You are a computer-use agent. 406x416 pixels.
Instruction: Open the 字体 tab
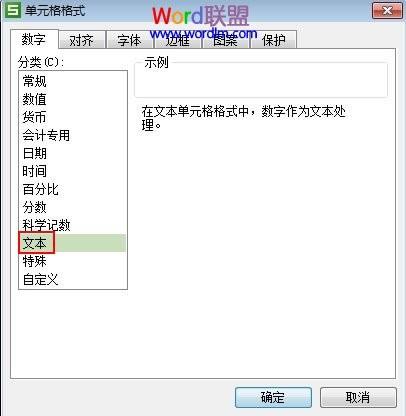[130, 40]
